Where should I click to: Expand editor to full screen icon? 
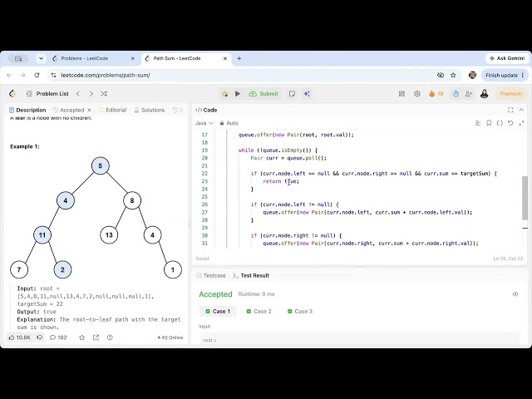521,123
